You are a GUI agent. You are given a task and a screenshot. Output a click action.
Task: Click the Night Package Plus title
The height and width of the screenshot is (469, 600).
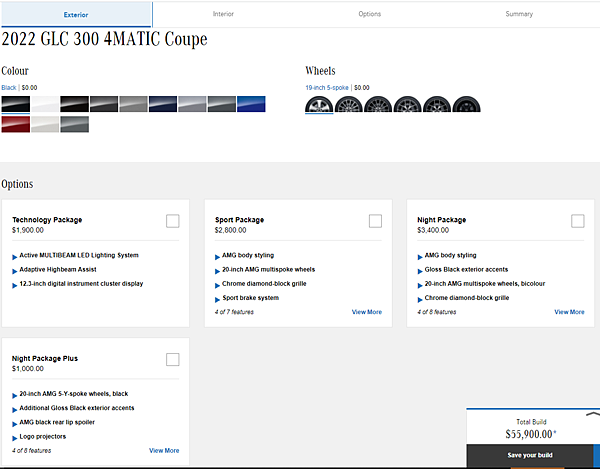pyautogui.click(x=45, y=358)
